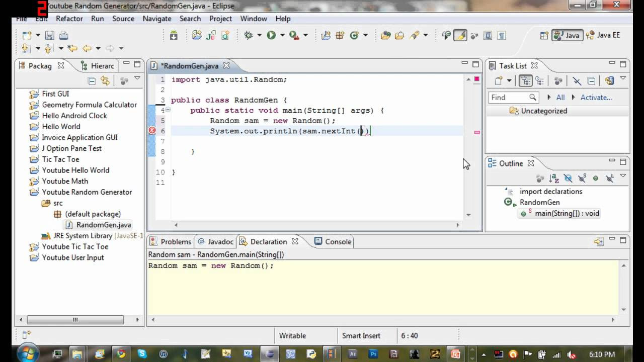Click the Activate... link in Task List

point(596,98)
